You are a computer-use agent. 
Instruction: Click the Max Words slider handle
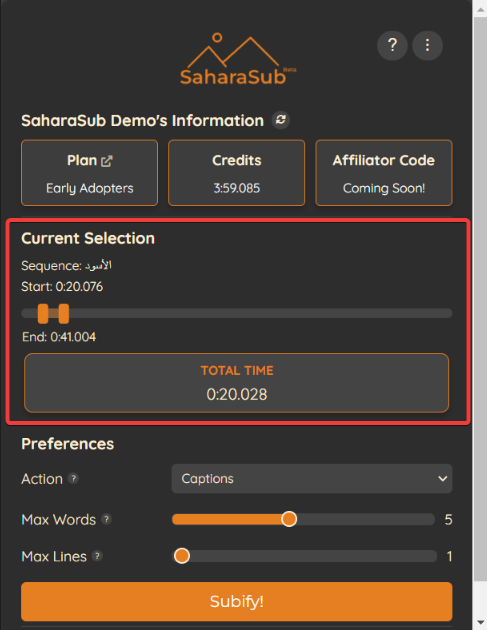[x=289, y=519]
